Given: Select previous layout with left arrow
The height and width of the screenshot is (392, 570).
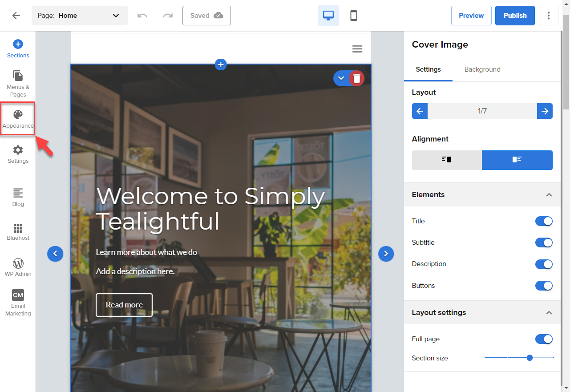Looking at the screenshot, I should pyautogui.click(x=420, y=111).
